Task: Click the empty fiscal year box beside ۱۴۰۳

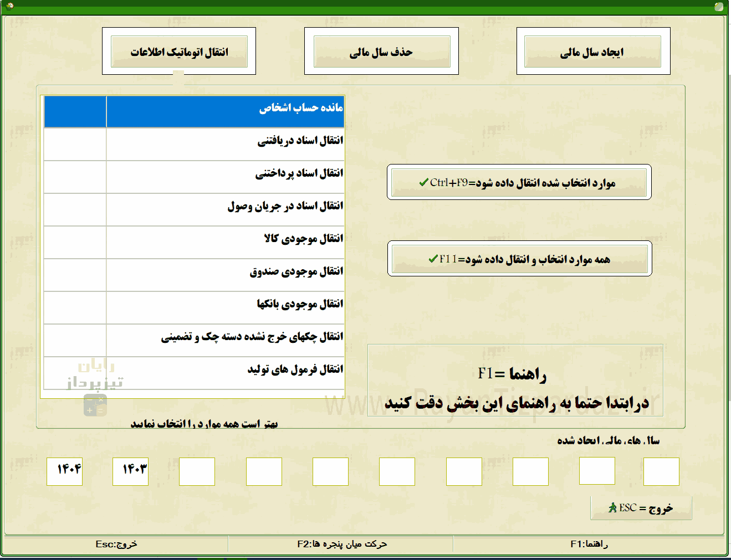Action: tap(197, 471)
